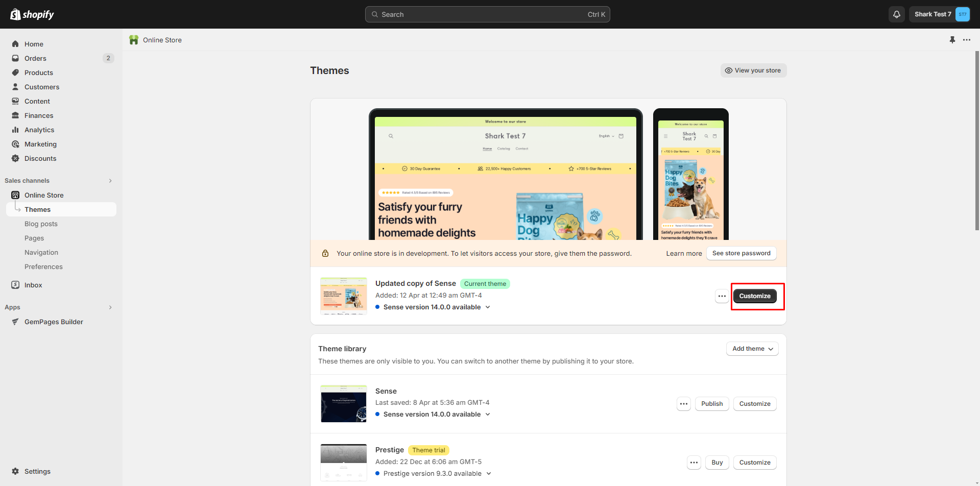Click the Online Store sales channel icon
The image size is (980, 486).
pyautogui.click(x=15, y=195)
